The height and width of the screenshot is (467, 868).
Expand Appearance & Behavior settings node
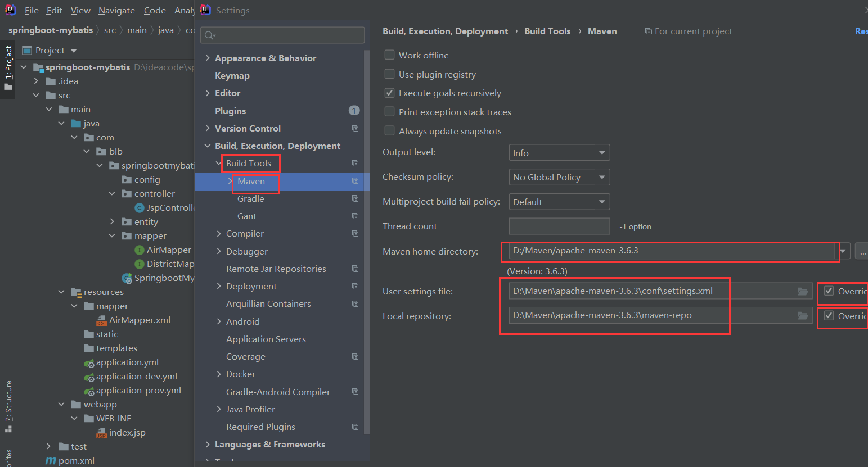point(208,58)
